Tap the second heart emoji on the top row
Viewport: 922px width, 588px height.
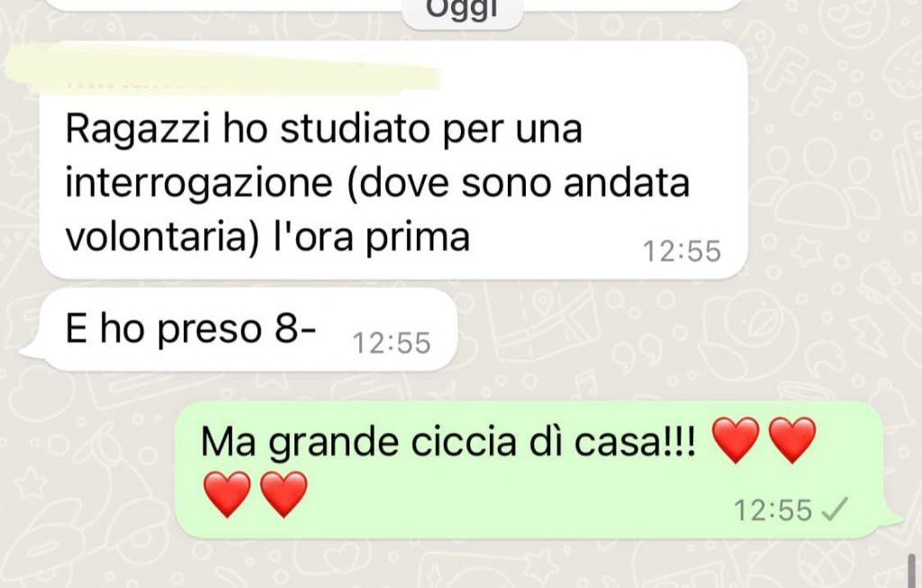[x=792, y=440]
